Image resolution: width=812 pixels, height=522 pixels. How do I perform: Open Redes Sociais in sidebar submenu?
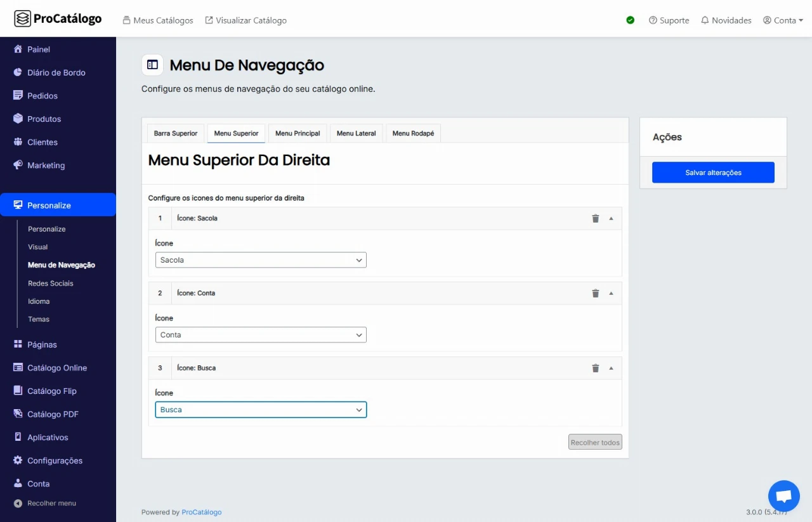(x=51, y=284)
